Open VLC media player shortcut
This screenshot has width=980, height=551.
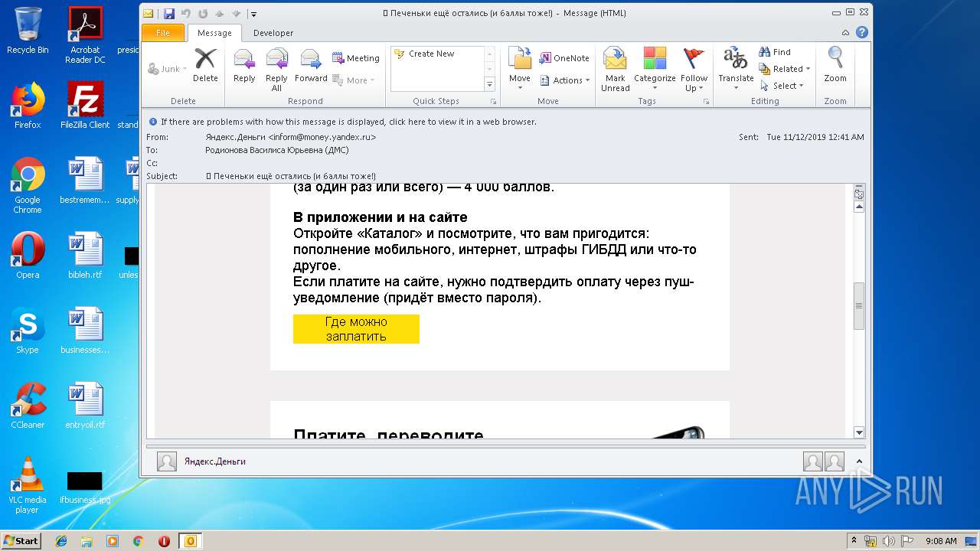click(x=28, y=485)
